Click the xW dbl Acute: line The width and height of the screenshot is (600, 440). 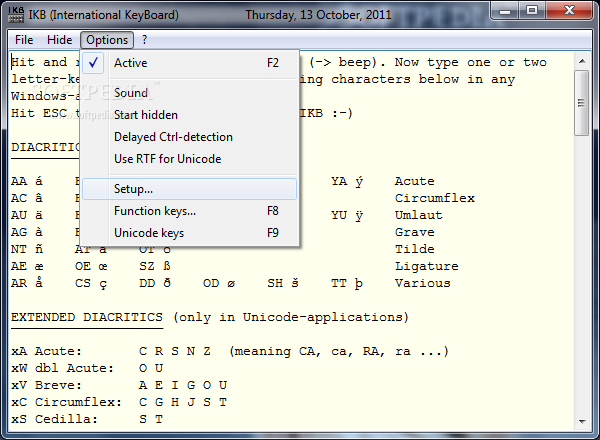click(x=87, y=368)
